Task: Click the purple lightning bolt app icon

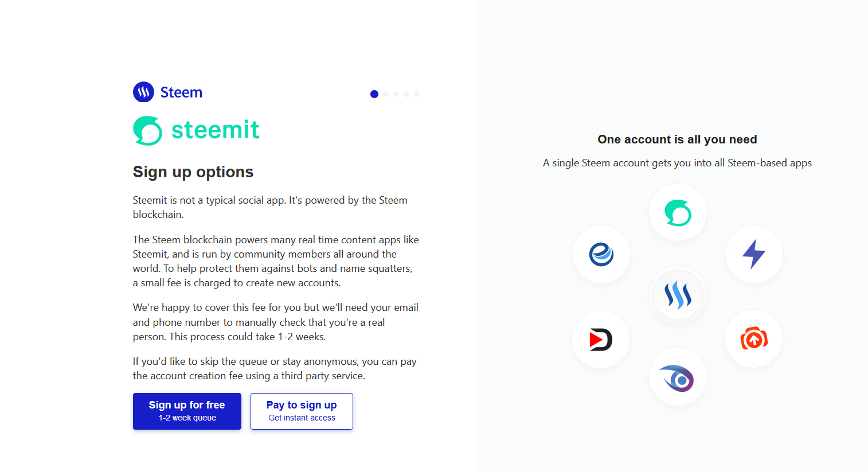Action: 754,254
